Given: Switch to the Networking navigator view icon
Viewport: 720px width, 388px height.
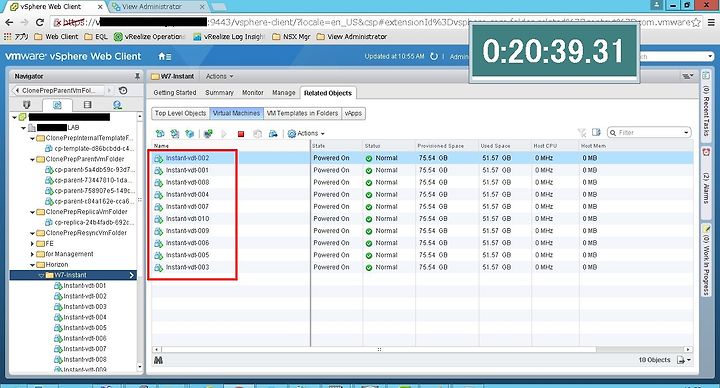Looking at the screenshot, I should pyautogui.click(x=117, y=105).
